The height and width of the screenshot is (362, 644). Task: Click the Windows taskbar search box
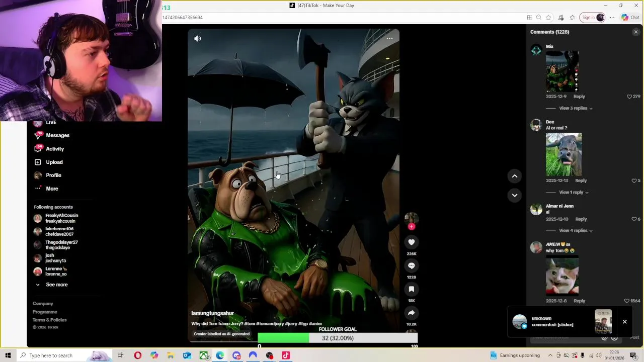pyautogui.click(x=64, y=355)
